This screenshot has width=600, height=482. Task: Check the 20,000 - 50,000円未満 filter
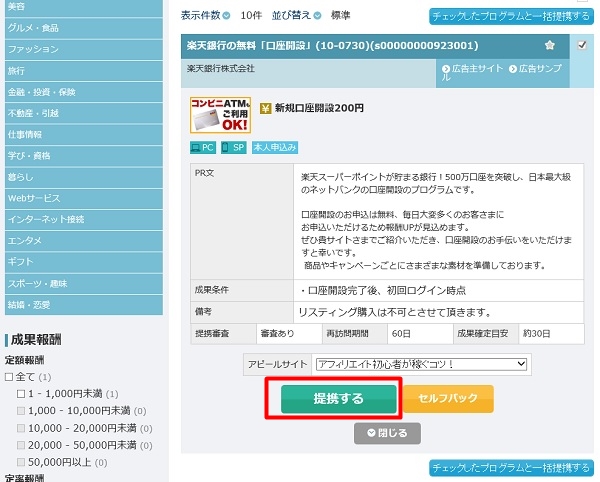coord(21,445)
